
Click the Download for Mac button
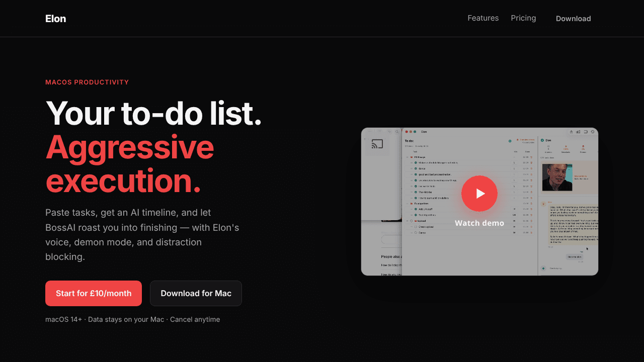tap(196, 293)
